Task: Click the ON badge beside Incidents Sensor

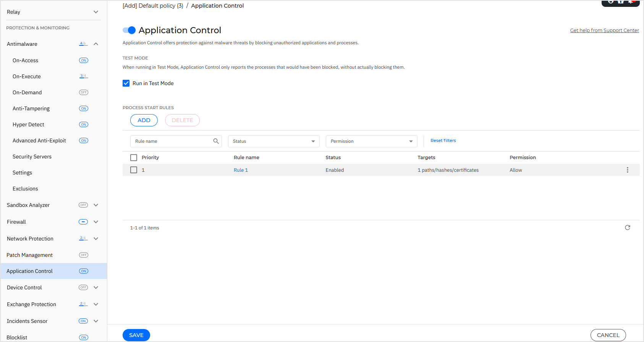Action: pyautogui.click(x=83, y=321)
